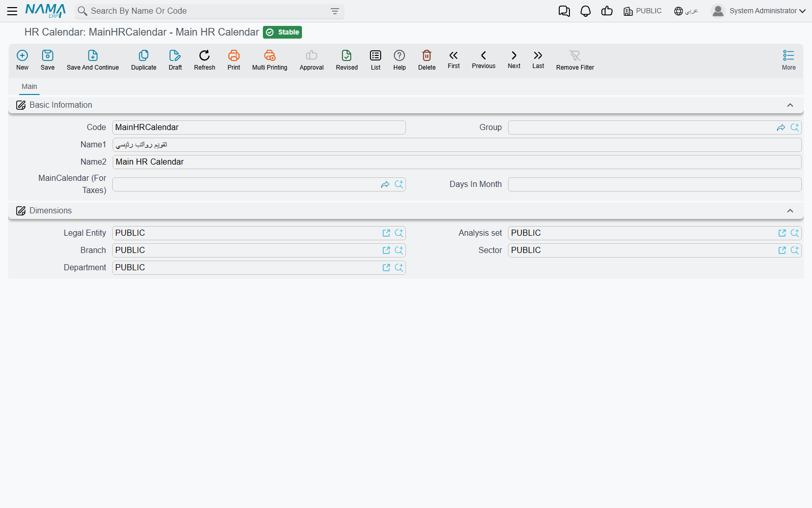Expand the System Administrator user menu
Image resolution: width=812 pixels, height=508 pixels.
click(x=758, y=11)
